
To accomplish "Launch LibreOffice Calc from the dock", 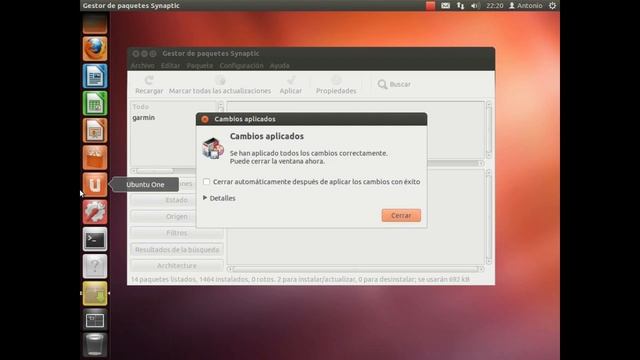I will pyautogui.click(x=95, y=103).
